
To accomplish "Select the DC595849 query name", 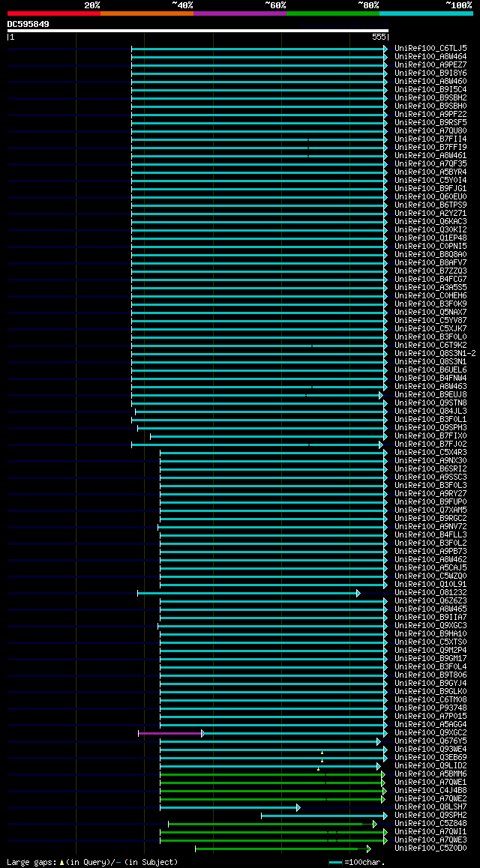I will (28, 24).
